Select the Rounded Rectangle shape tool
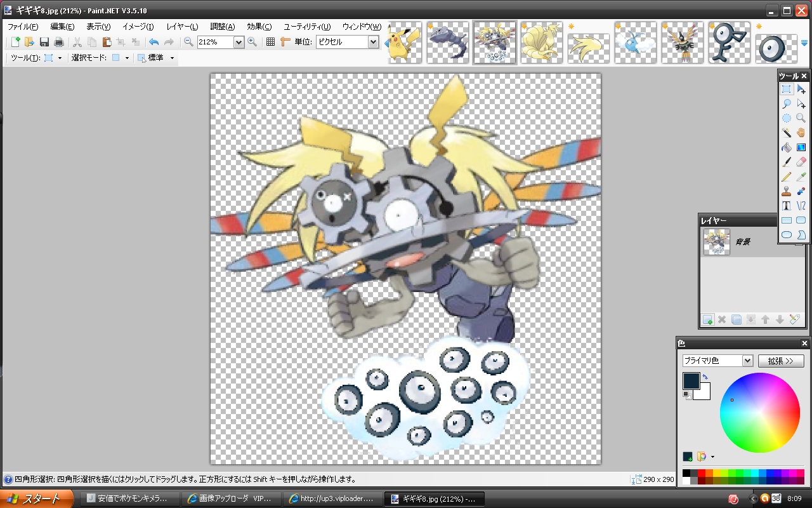Image resolution: width=812 pixels, height=508 pixels. click(801, 220)
